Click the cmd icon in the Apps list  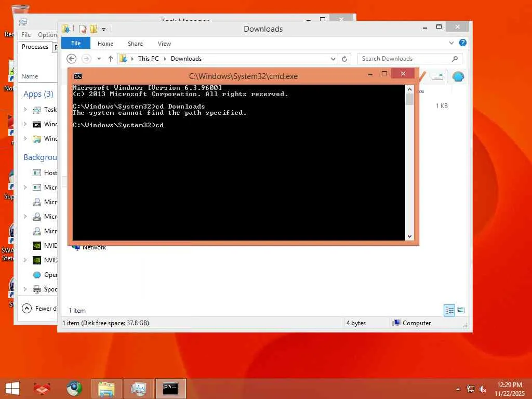(x=37, y=125)
